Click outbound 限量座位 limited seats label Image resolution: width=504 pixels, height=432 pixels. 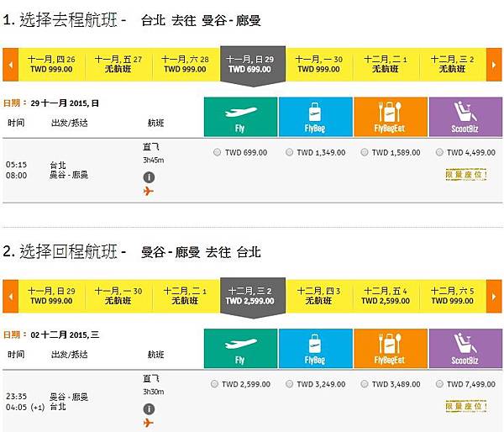tap(466, 174)
